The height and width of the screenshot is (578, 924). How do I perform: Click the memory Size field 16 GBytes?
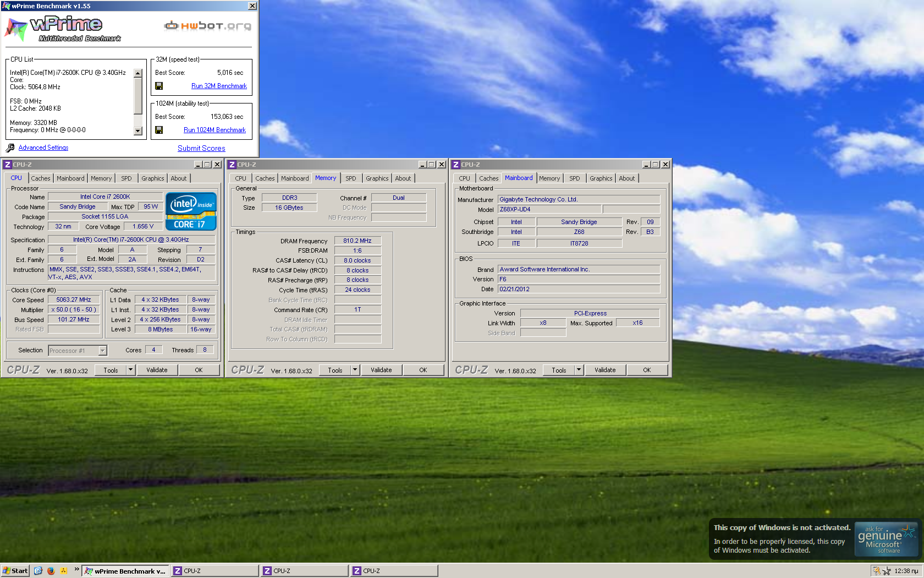(x=289, y=208)
